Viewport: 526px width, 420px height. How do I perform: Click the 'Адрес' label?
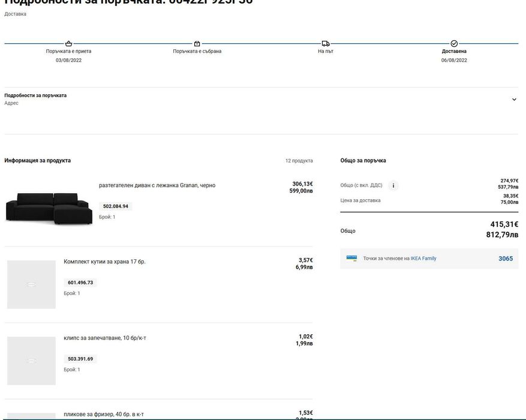click(11, 103)
